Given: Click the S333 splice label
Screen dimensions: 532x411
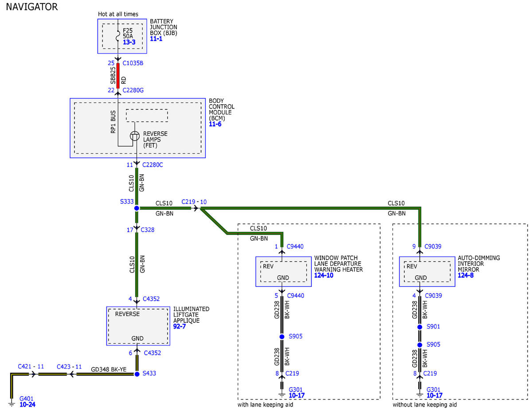Looking at the screenshot, I should [127, 201].
